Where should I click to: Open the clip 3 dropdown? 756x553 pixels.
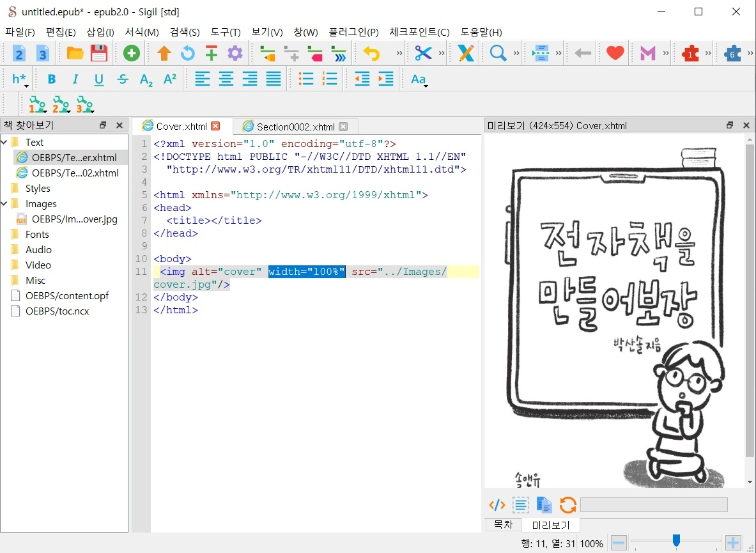click(85, 104)
